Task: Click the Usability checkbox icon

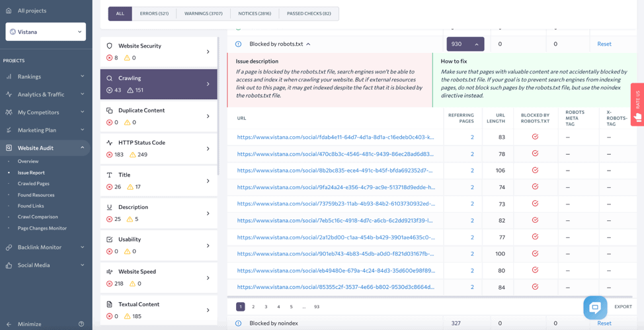Action: pos(109,239)
